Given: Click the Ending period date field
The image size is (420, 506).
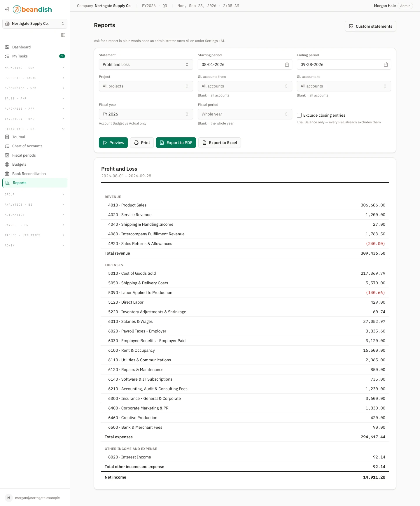Looking at the screenshot, I should click(x=344, y=64).
